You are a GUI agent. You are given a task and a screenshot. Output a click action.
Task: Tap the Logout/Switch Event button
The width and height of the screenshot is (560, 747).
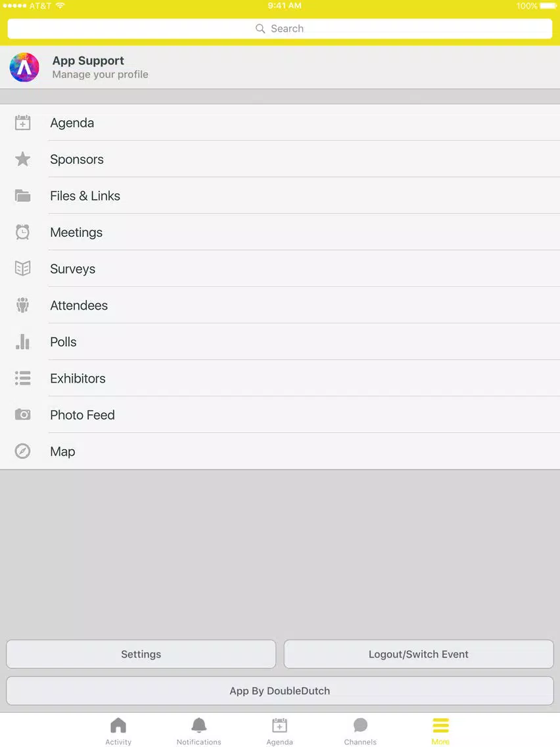(419, 654)
